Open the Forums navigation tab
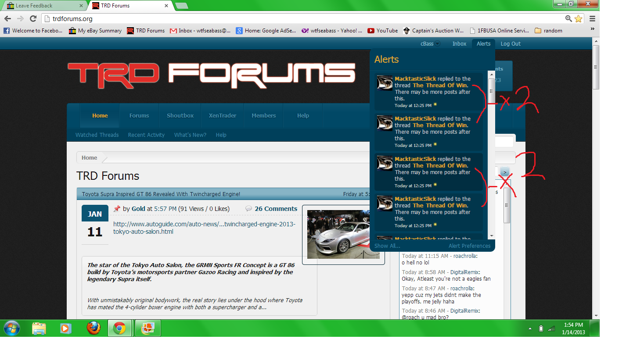The image size is (626, 364). pyautogui.click(x=139, y=116)
